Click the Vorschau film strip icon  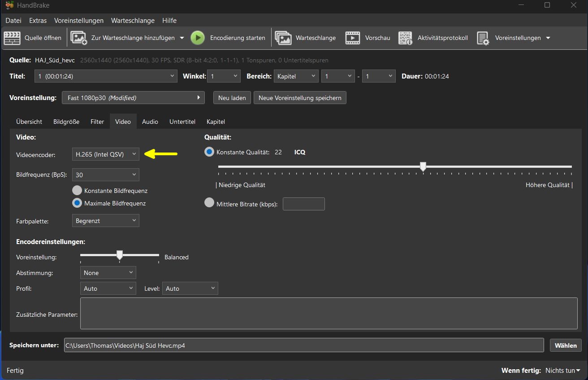353,38
